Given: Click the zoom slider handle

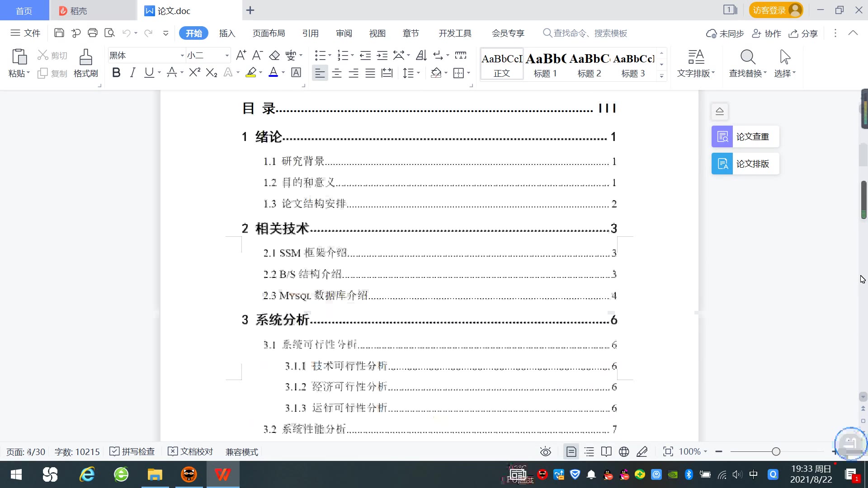Looking at the screenshot, I should (776, 451).
